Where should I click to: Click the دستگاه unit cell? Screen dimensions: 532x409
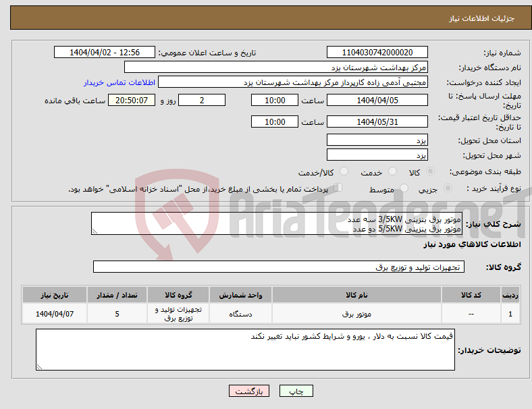(x=240, y=314)
